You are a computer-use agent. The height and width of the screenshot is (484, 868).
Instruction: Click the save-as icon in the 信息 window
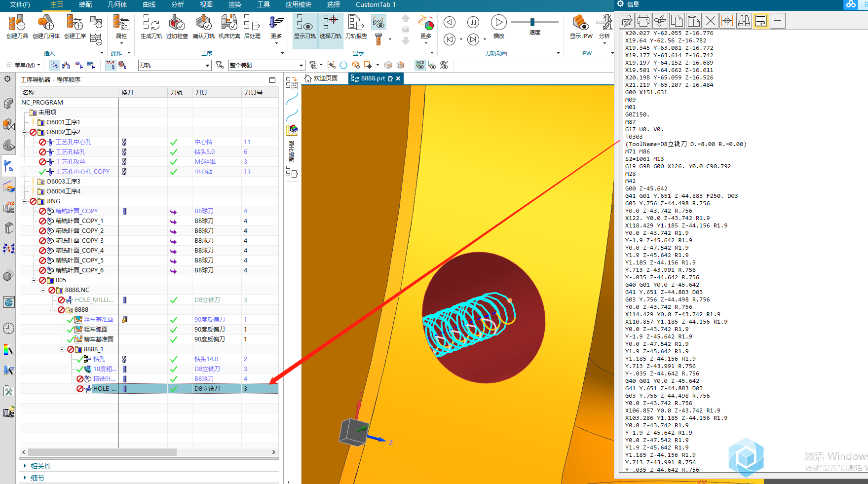627,21
